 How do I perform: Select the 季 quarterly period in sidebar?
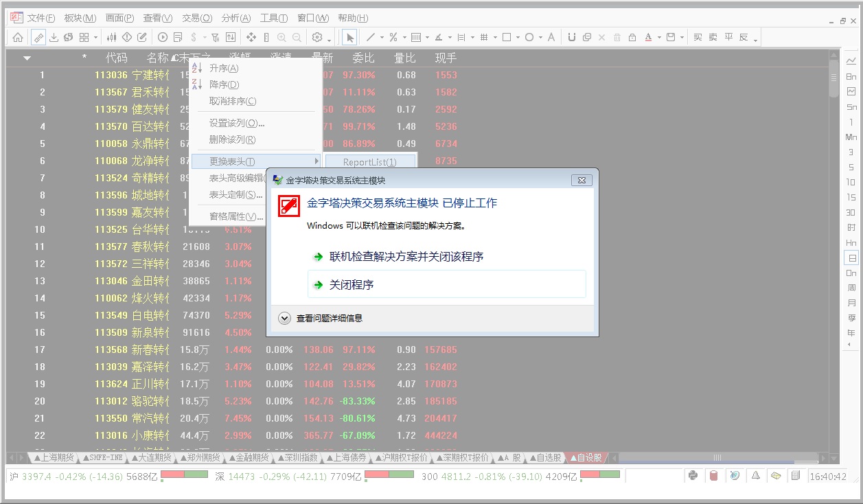pyautogui.click(x=851, y=318)
